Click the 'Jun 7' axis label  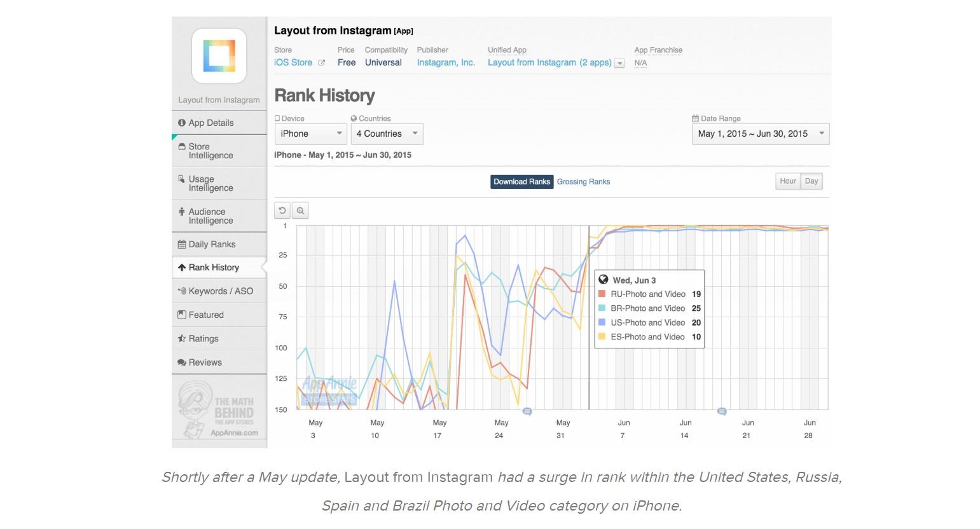click(x=623, y=429)
